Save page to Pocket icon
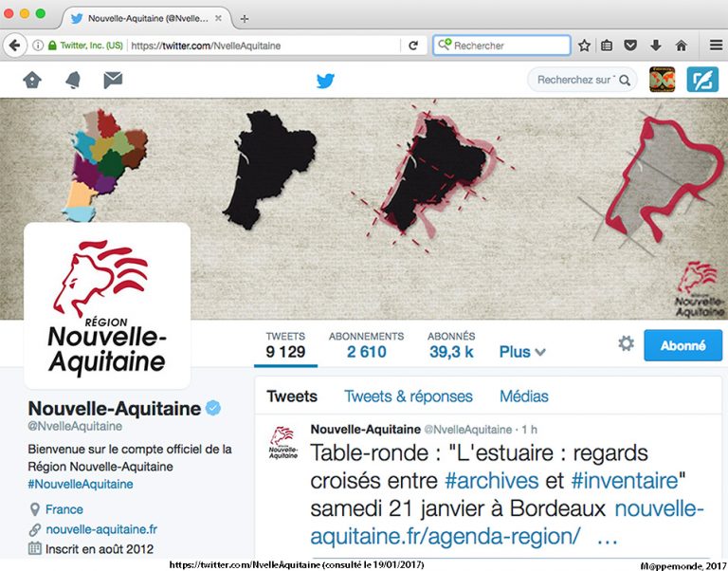Image resolution: width=728 pixels, height=571 pixels. point(630,46)
